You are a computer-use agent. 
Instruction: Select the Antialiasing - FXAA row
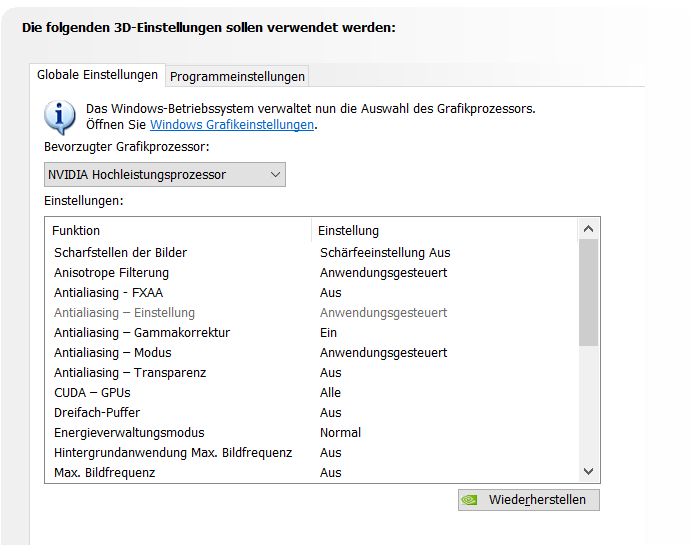pyautogui.click(x=311, y=293)
